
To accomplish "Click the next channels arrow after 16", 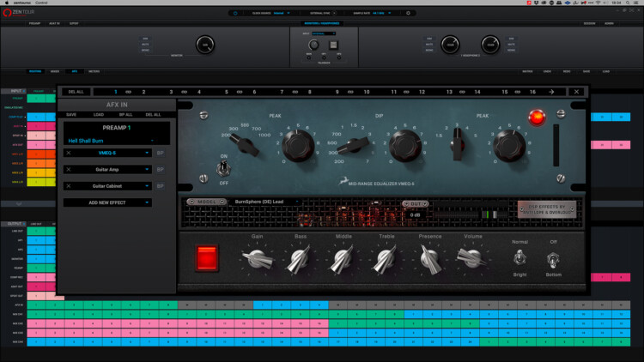I will coord(551,92).
